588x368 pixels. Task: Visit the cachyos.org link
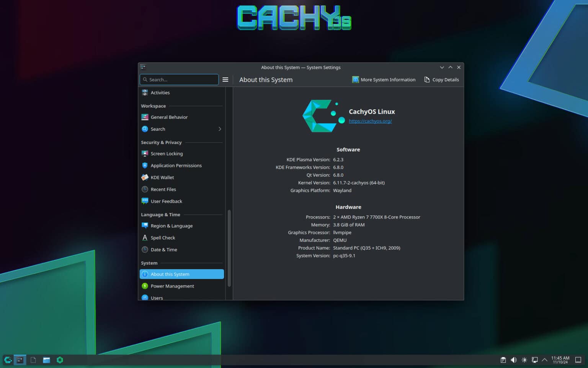pyautogui.click(x=370, y=121)
